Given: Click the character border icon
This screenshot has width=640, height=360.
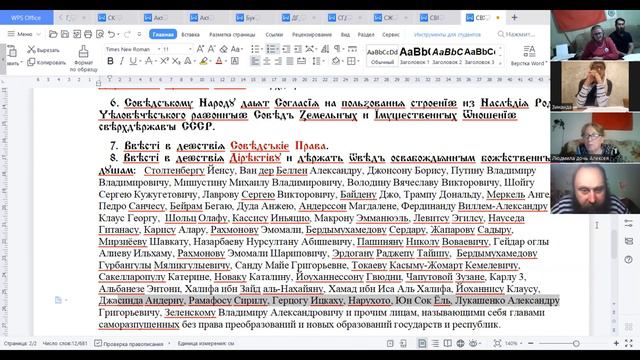Looking at the screenshot, I should tap(235, 61).
